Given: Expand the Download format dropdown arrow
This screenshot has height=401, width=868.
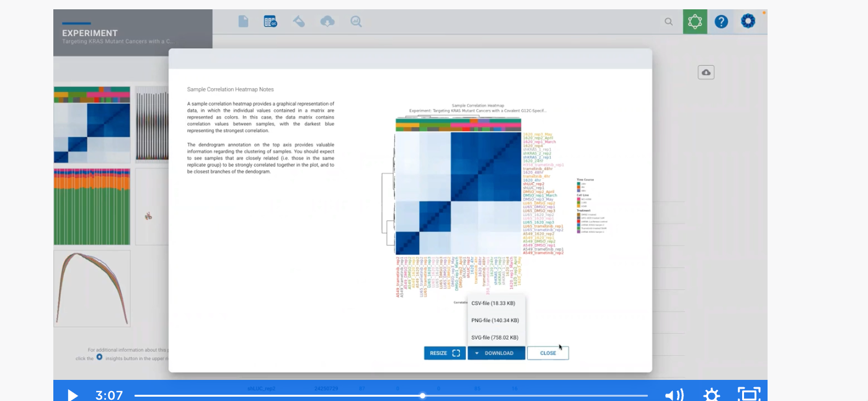Looking at the screenshot, I should point(477,353).
